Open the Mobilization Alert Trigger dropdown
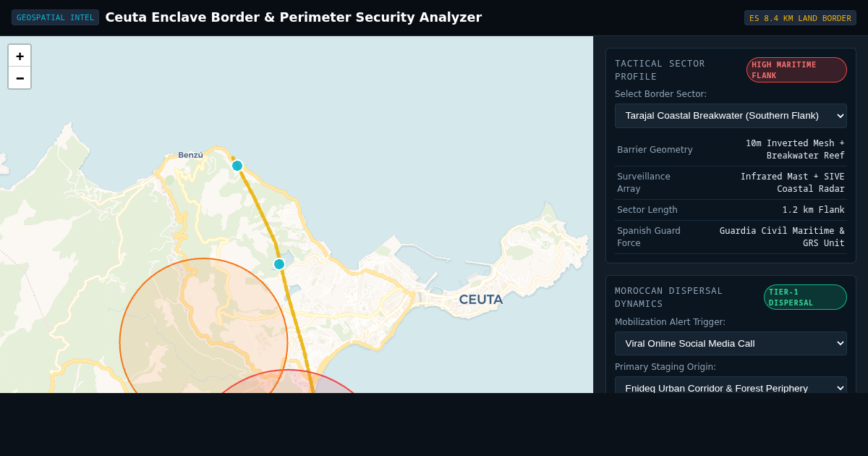The height and width of the screenshot is (456, 868). click(x=731, y=343)
